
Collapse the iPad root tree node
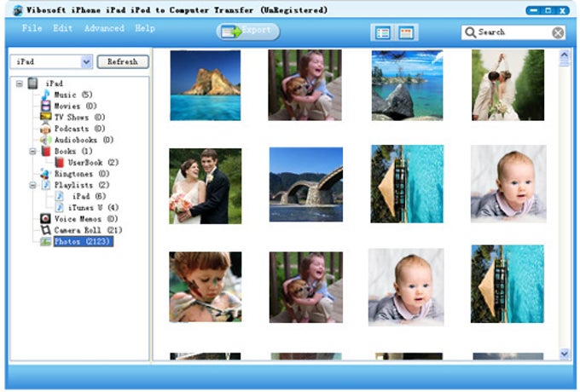(20, 84)
